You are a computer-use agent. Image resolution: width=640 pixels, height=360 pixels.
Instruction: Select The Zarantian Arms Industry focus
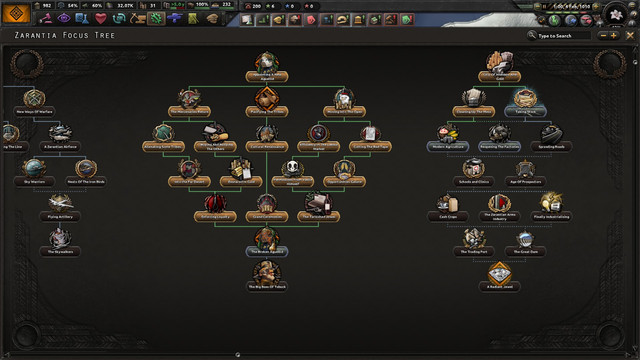coord(499,208)
